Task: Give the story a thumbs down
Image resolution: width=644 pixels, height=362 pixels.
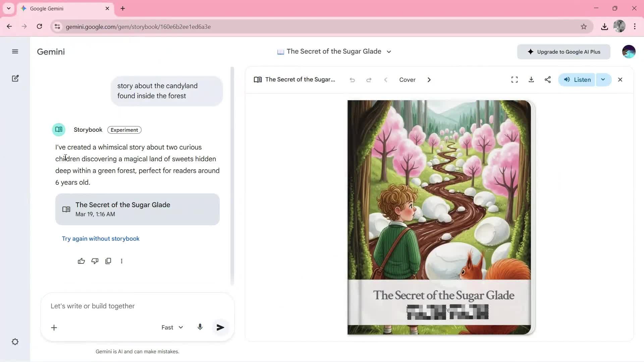Action: [95, 261]
